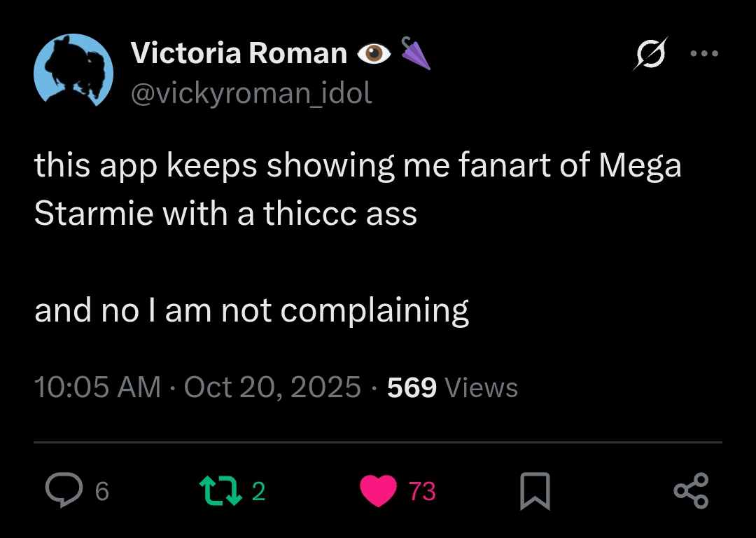Click the line "and no I am not complaining"

pyautogui.click(x=251, y=310)
